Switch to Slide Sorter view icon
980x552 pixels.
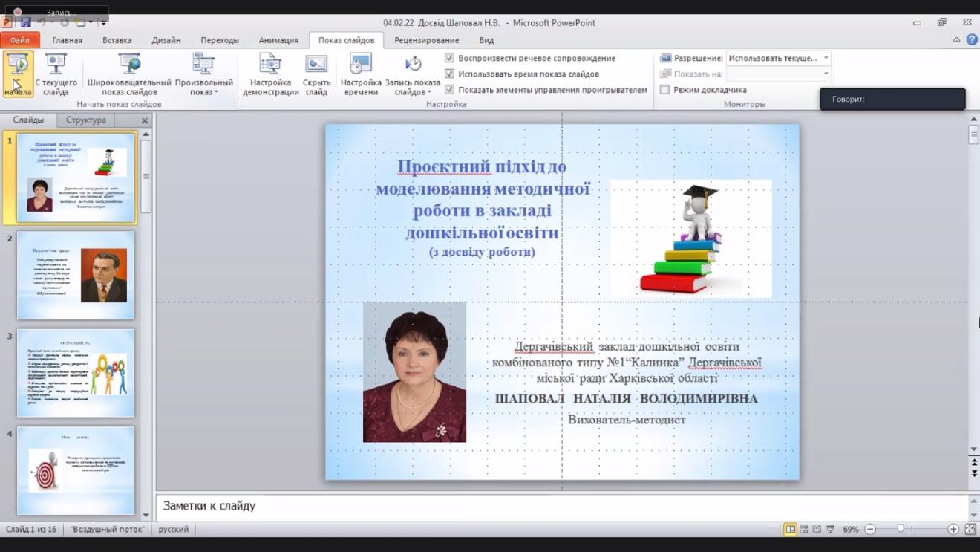tap(803, 530)
